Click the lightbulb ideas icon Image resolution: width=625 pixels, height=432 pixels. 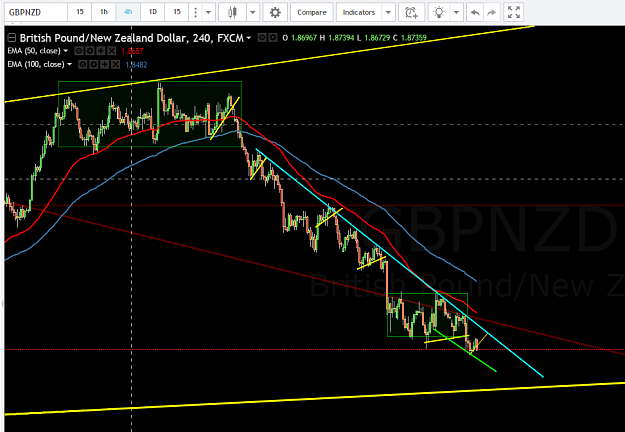[439, 12]
